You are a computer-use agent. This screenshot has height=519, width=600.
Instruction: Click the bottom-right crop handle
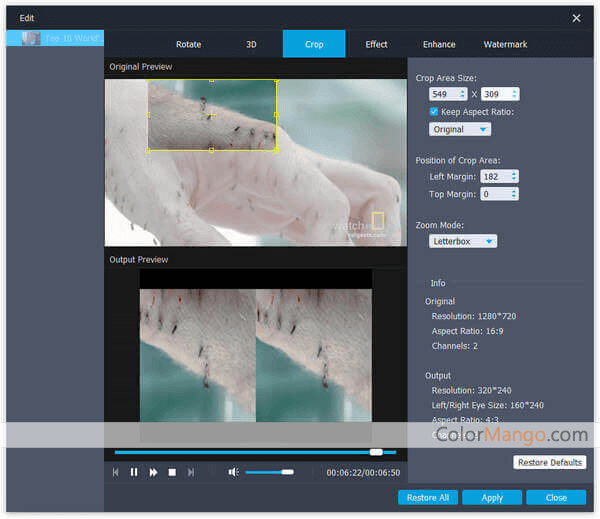tap(276, 150)
